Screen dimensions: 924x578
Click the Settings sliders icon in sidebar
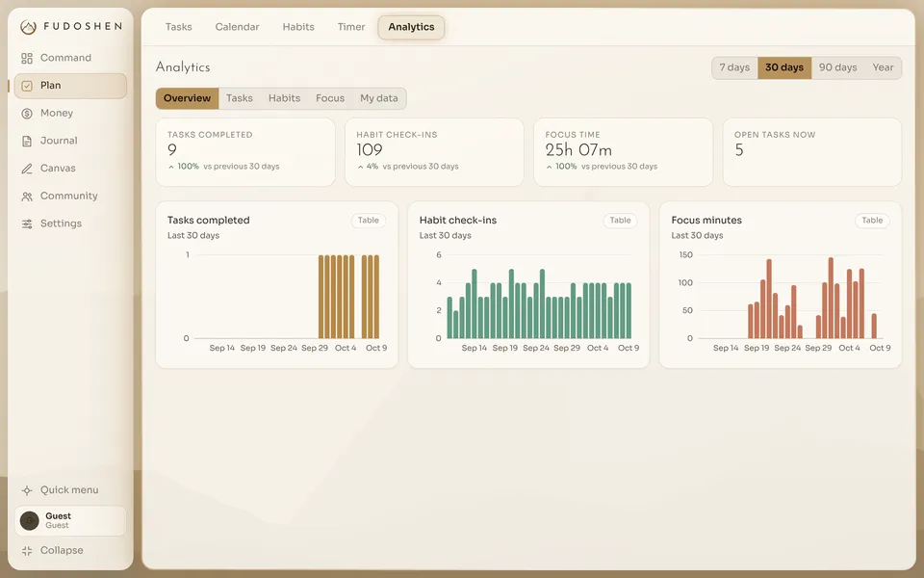point(27,224)
